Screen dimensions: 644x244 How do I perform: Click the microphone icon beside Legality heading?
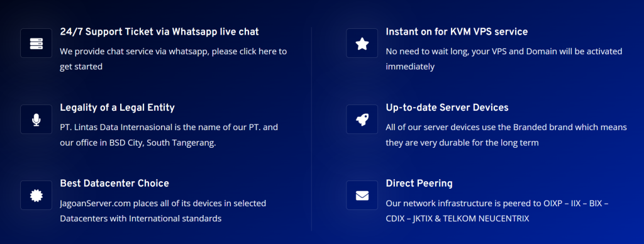point(36,119)
